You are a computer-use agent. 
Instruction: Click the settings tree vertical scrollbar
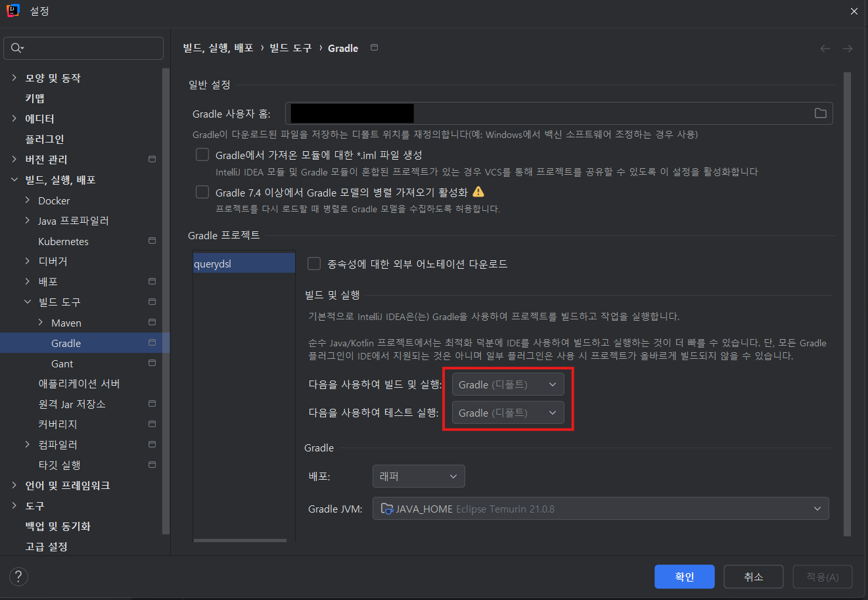point(166,301)
